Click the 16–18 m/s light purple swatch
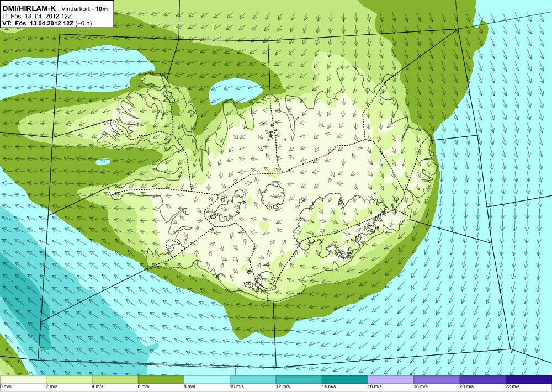Viewport: 552px width, 392px height. 391,380
